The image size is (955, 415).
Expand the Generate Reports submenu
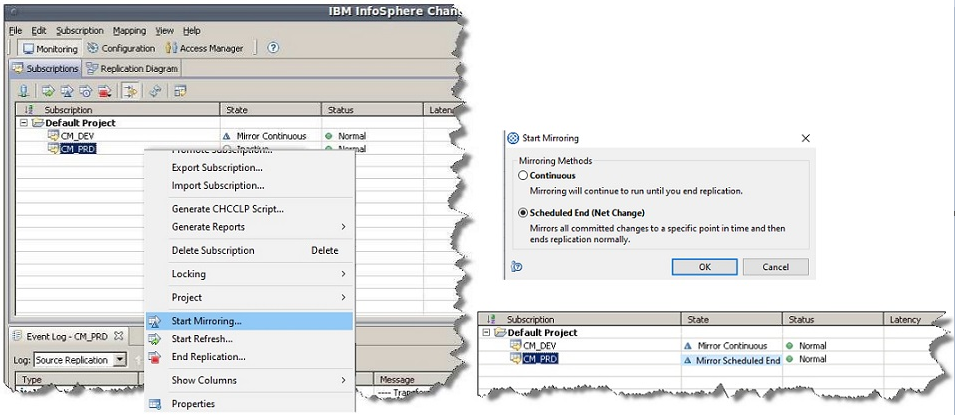pyautogui.click(x=343, y=227)
